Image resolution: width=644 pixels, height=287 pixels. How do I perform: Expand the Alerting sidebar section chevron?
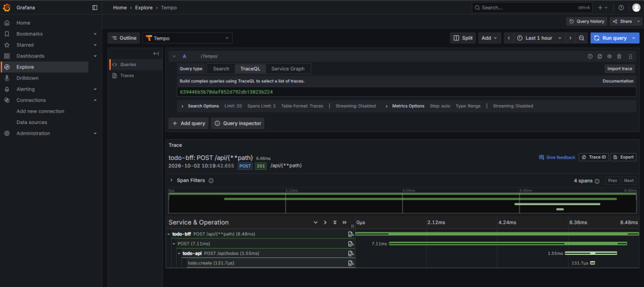(95, 89)
